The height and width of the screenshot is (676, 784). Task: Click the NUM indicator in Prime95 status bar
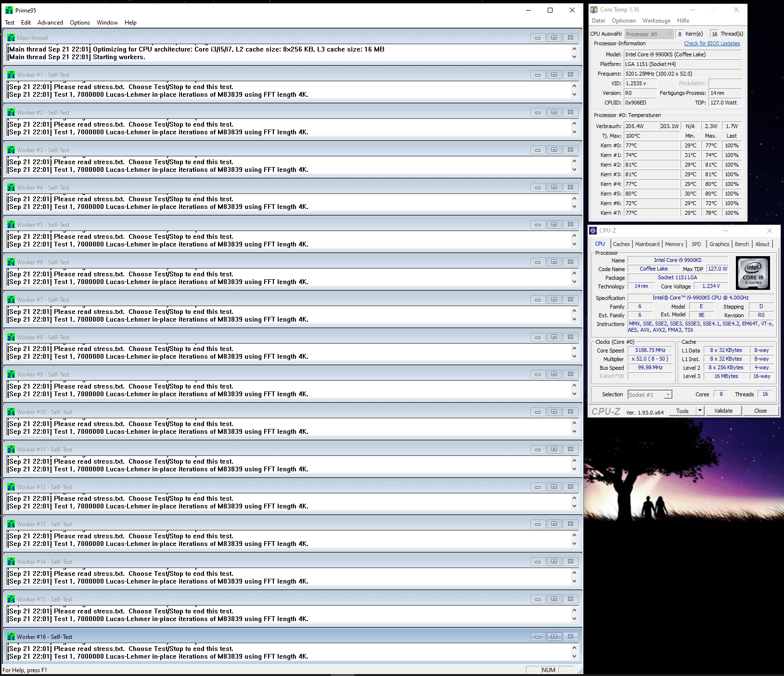click(x=549, y=670)
